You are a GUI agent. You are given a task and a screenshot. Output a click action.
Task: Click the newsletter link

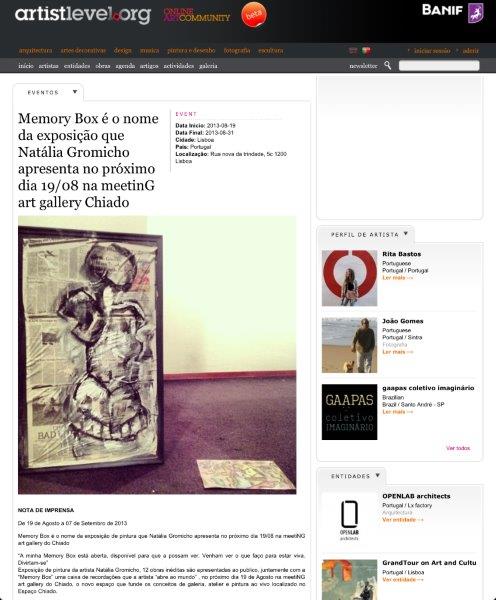(x=363, y=66)
